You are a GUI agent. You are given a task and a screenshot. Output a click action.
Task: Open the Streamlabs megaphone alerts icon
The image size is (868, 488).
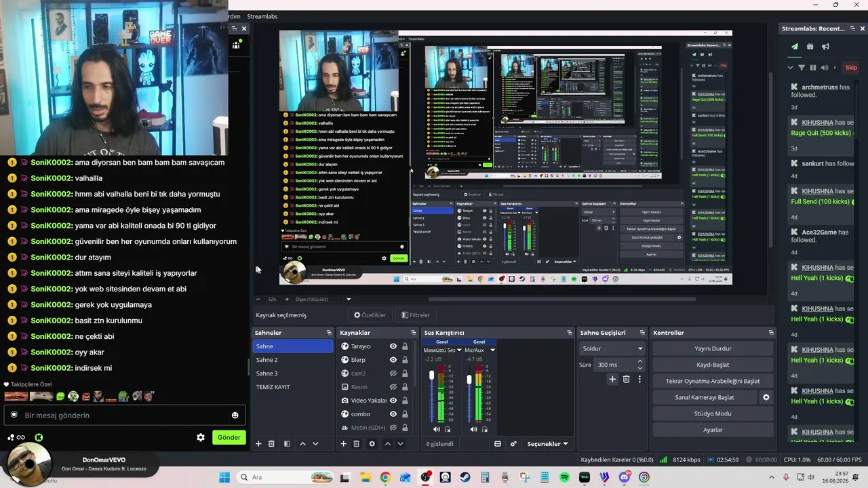(x=825, y=47)
